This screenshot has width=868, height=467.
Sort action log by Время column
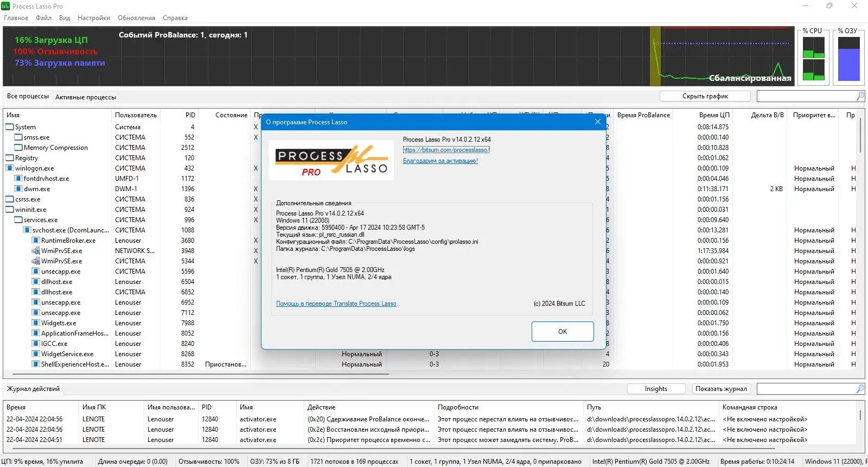[x=41, y=407]
